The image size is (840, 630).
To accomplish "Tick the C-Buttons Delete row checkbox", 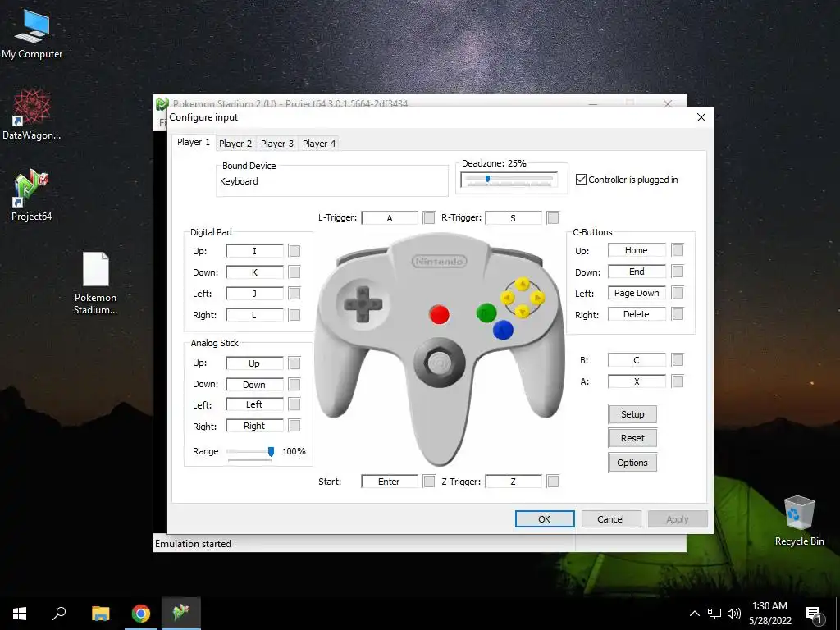I will pyautogui.click(x=677, y=314).
